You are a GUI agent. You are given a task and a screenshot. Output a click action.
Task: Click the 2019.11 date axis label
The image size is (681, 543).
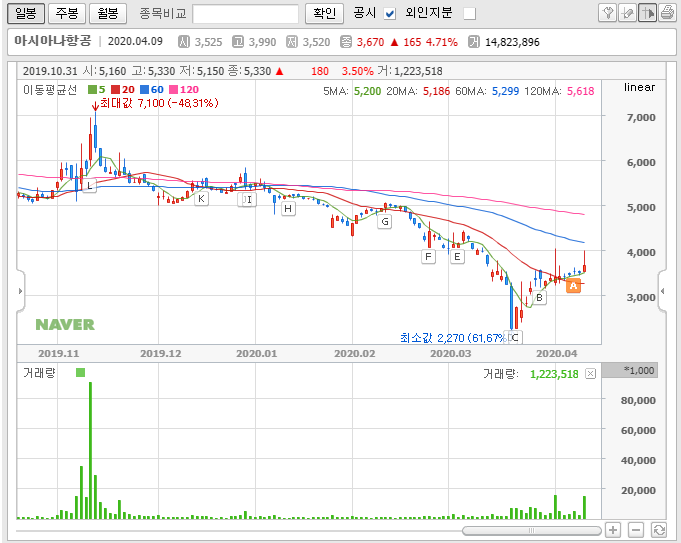tap(59, 354)
